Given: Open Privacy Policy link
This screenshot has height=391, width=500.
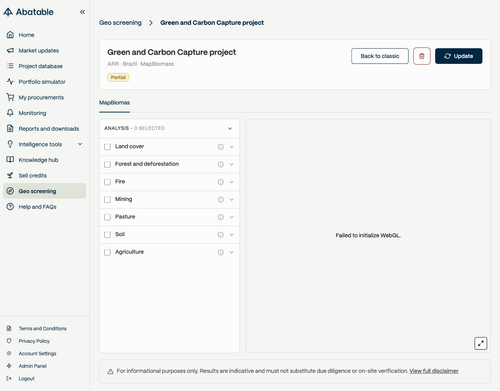Looking at the screenshot, I should (x=34, y=341).
